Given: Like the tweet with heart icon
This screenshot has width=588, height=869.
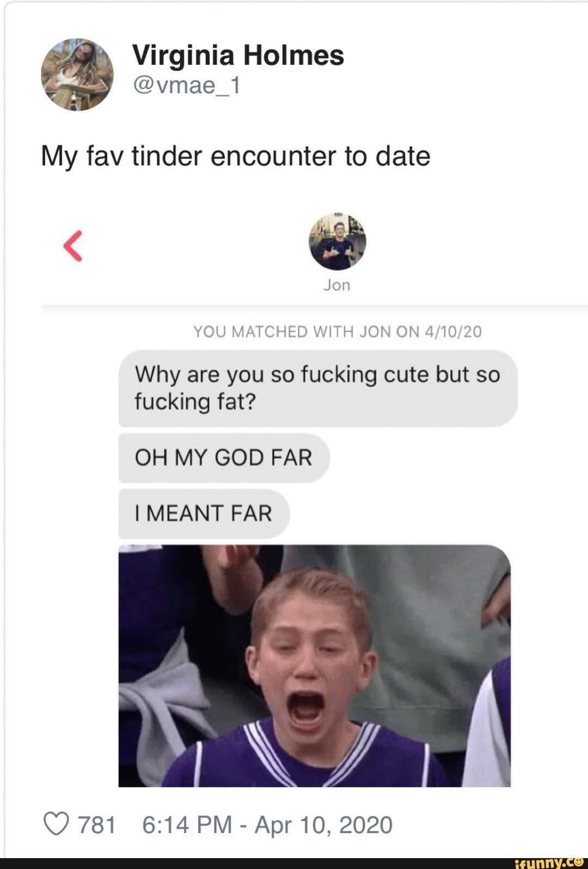Looking at the screenshot, I should [x=56, y=824].
